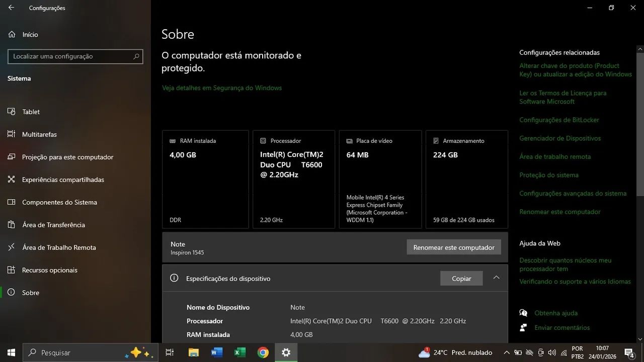The width and height of the screenshot is (644, 362).
Task: Open the Tablet settings page
Action: tap(31, 112)
